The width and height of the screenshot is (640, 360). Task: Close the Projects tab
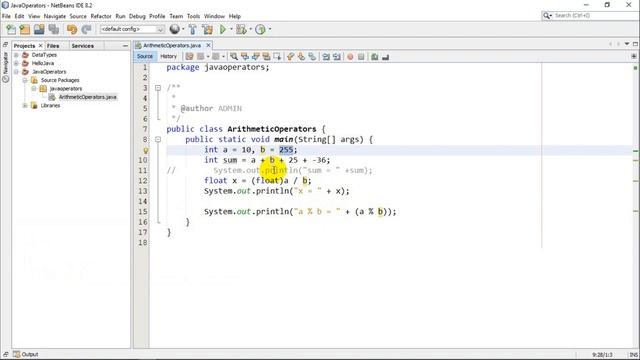(x=40, y=46)
